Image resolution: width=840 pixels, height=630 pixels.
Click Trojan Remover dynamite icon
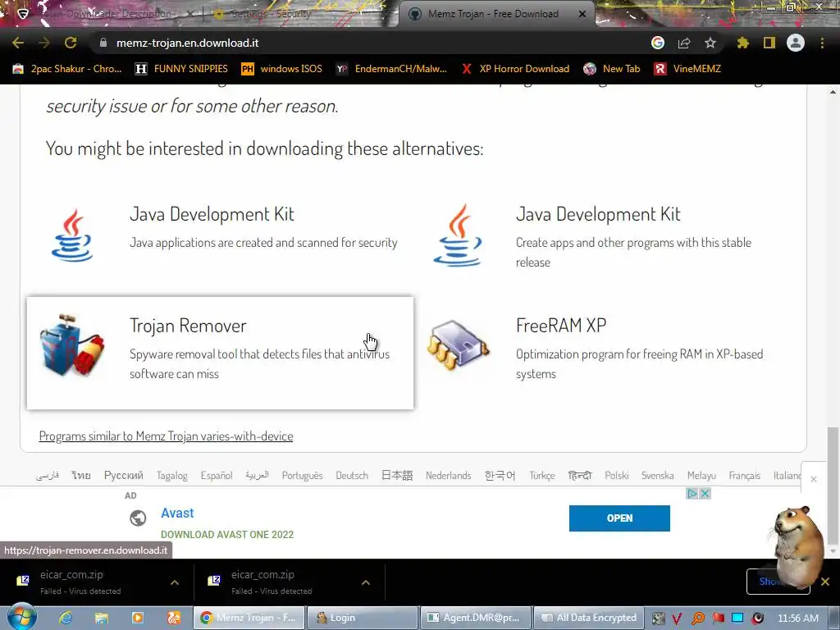[71, 345]
